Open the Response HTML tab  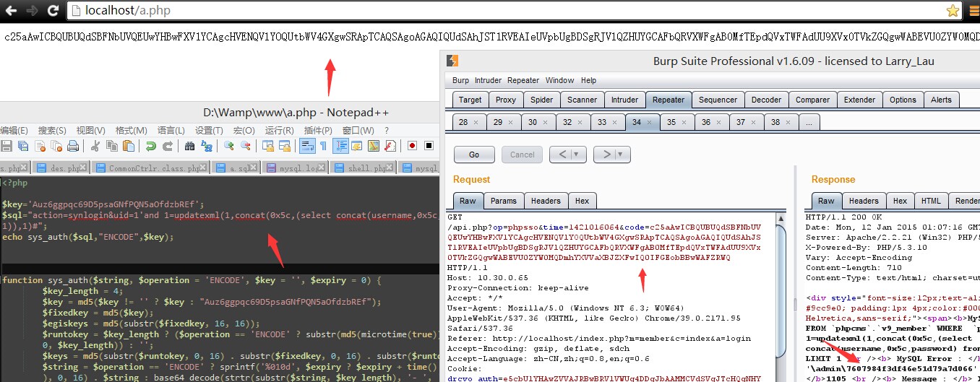pos(931,201)
